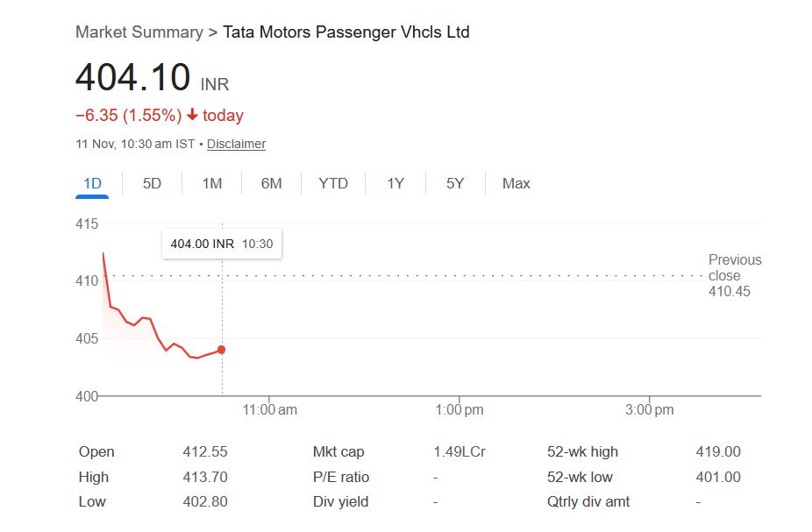The height and width of the screenshot is (532, 812).
Task: Click the Tata Motors Passenger Vhcls Ltd title
Action: point(346,32)
